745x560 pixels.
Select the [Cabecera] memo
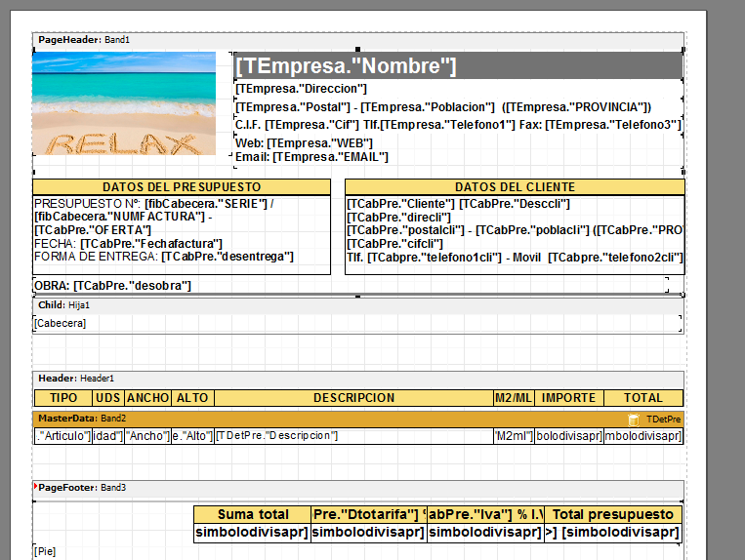pyautogui.click(x=357, y=323)
